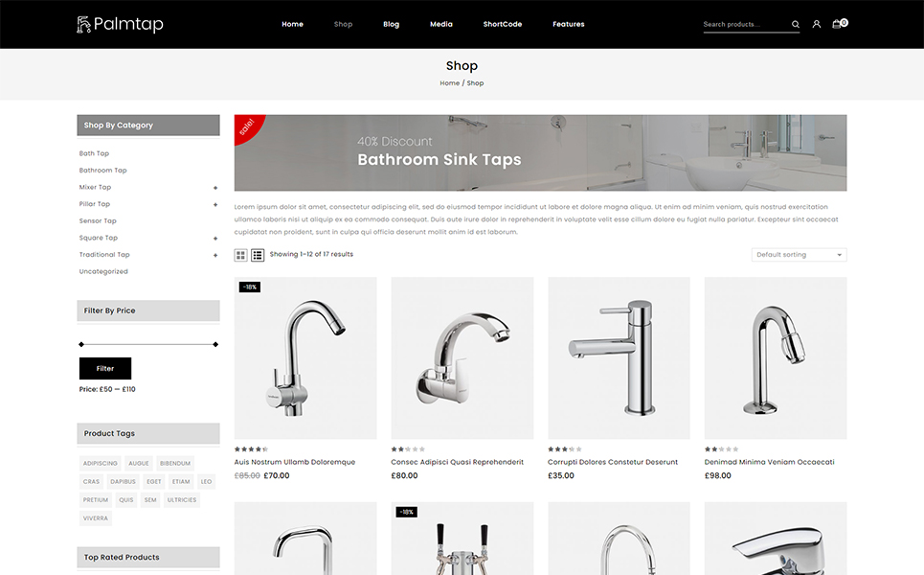The height and width of the screenshot is (575, 924).
Task: Switch to list view layout
Action: pos(258,255)
